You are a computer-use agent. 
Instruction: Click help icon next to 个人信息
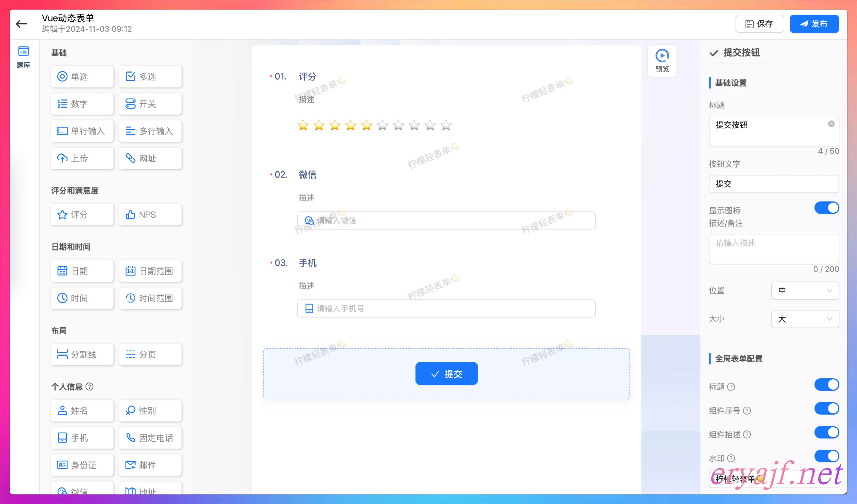tap(89, 387)
